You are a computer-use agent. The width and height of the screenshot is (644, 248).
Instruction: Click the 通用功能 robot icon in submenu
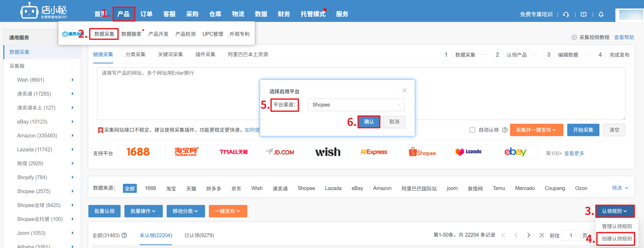click(x=73, y=34)
